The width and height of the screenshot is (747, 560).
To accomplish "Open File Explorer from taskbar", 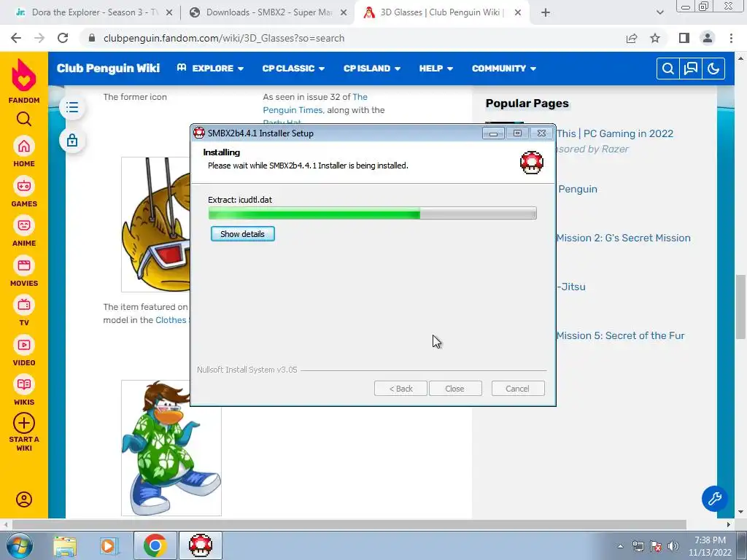I will click(x=65, y=545).
